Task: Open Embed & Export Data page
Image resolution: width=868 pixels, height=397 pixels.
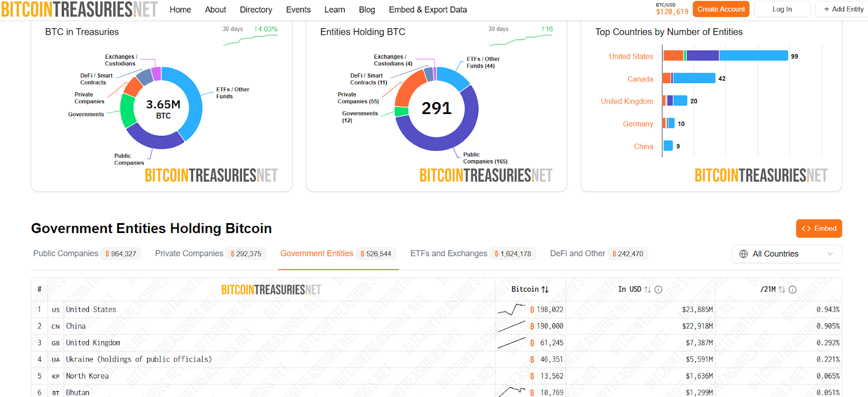Action: pos(427,10)
